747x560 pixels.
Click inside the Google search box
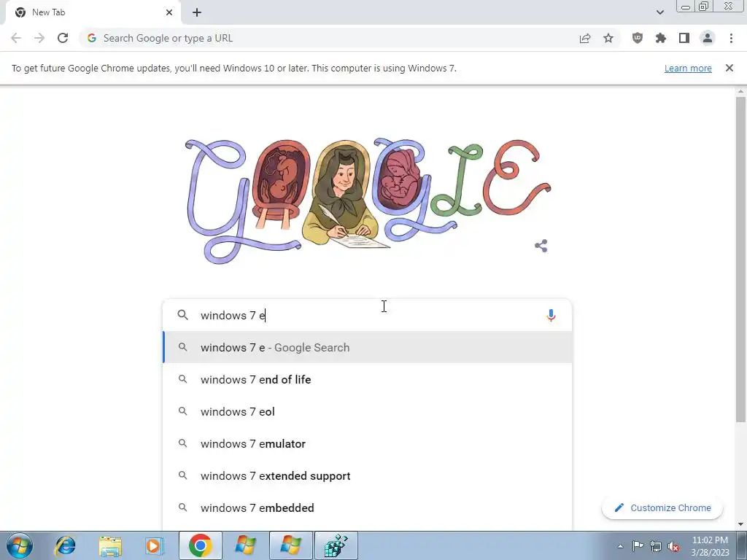point(368,315)
